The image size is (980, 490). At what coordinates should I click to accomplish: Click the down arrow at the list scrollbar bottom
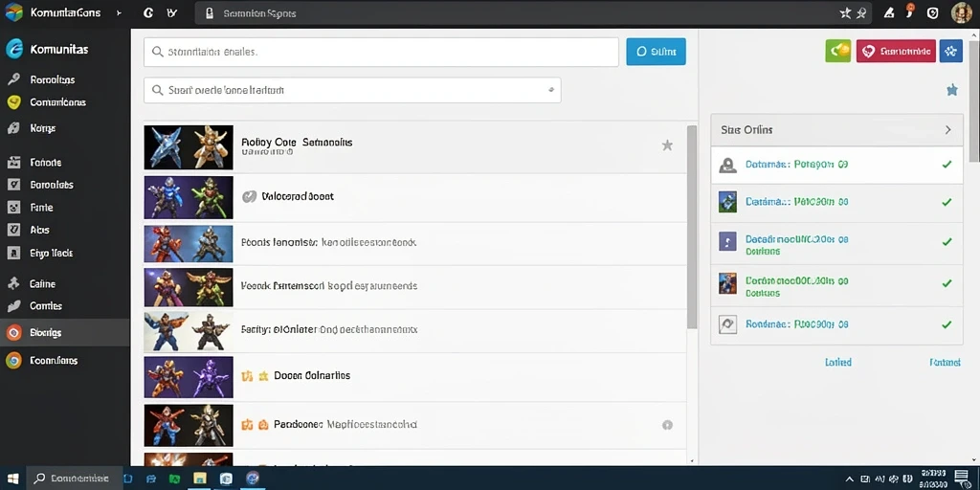click(692, 460)
